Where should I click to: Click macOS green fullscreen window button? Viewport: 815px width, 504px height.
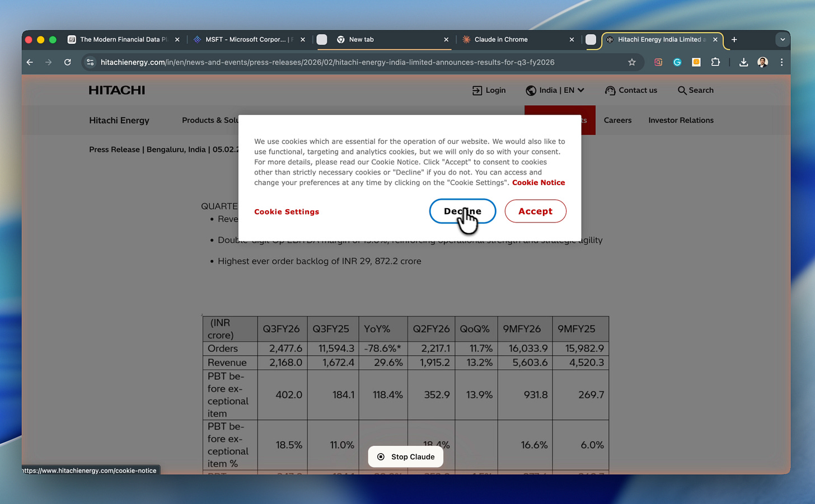coord(53,40)
